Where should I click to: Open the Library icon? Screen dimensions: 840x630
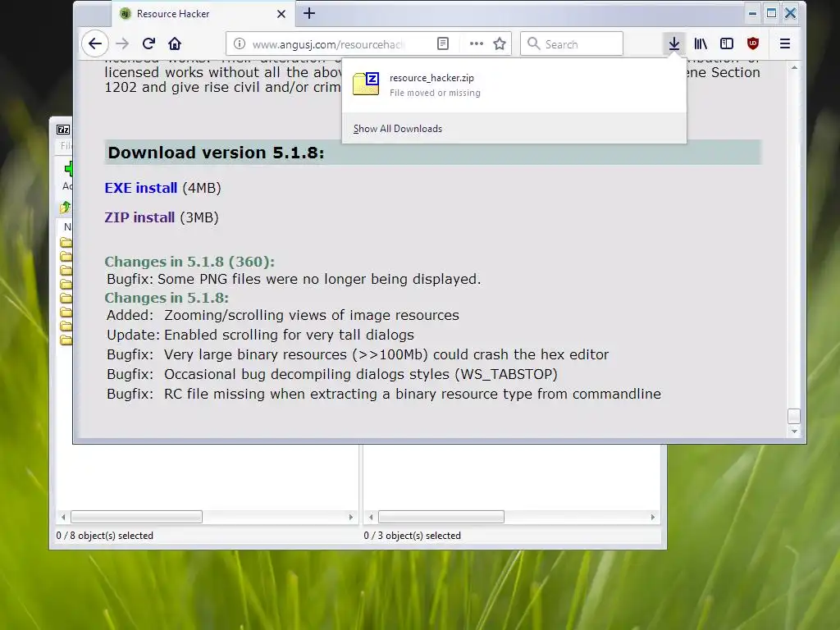coord(701,43)
